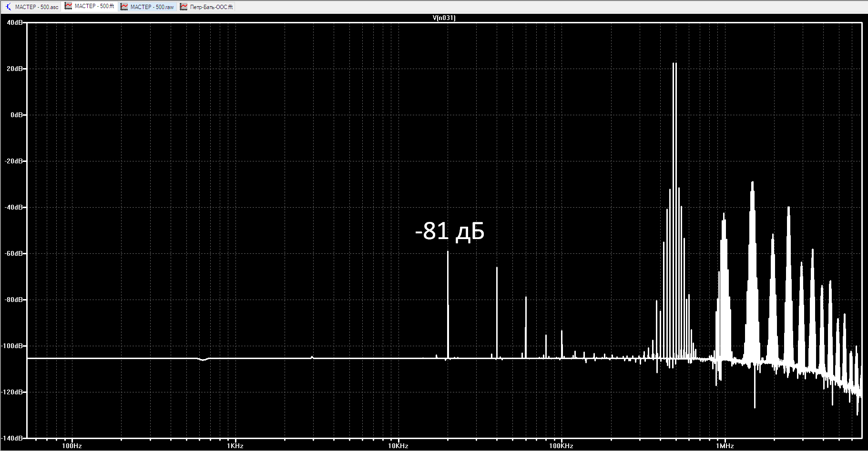Click the 1MHz label on the frequency axis
This screenshot has width=868, height=451.
pos(725,446)
